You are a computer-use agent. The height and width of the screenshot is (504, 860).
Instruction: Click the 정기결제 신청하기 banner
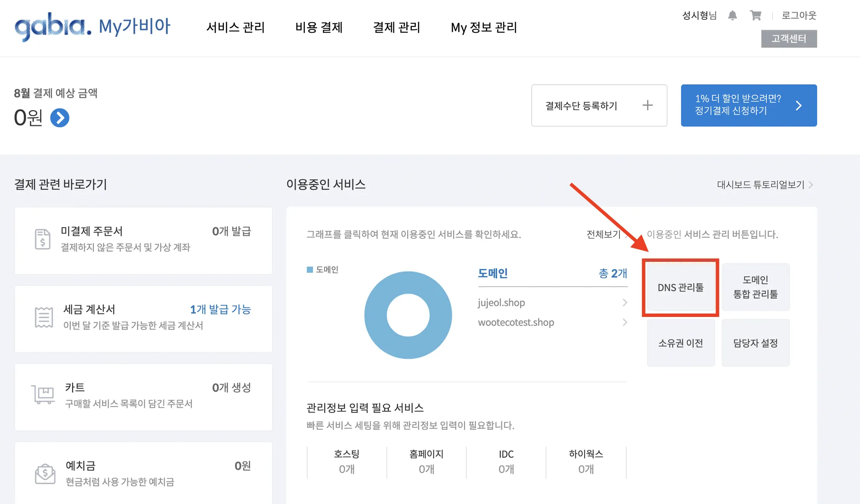tap(748, 105)
